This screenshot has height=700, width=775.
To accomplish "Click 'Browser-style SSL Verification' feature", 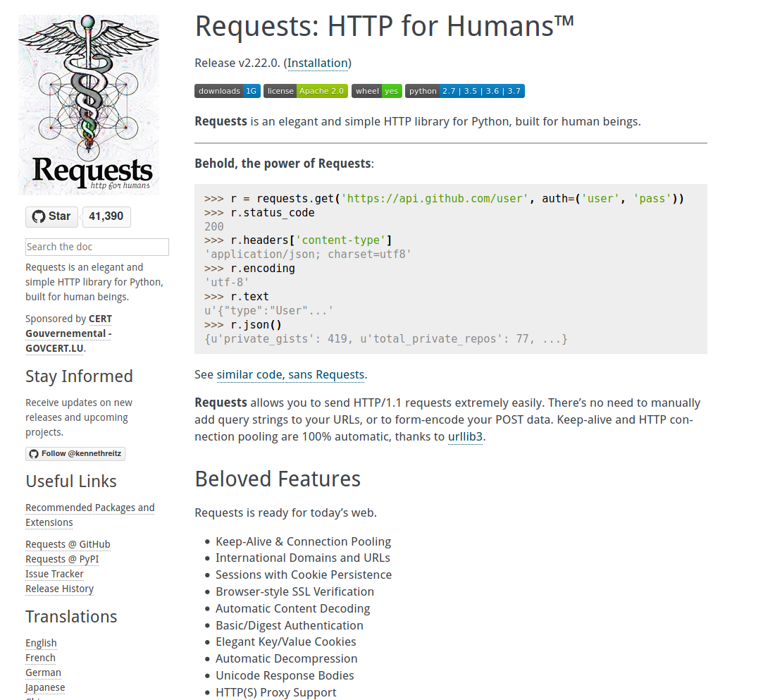I will [x=294, y=591].
